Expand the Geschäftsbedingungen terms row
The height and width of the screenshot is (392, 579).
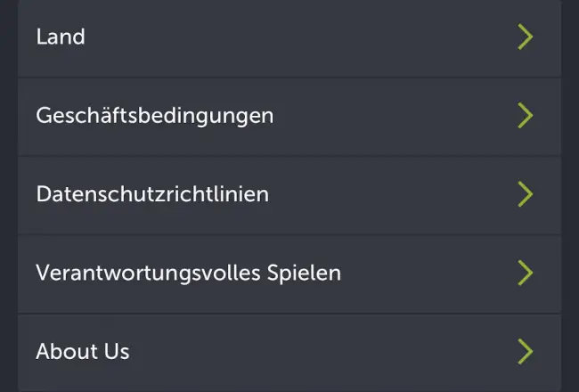coord(289,117)
